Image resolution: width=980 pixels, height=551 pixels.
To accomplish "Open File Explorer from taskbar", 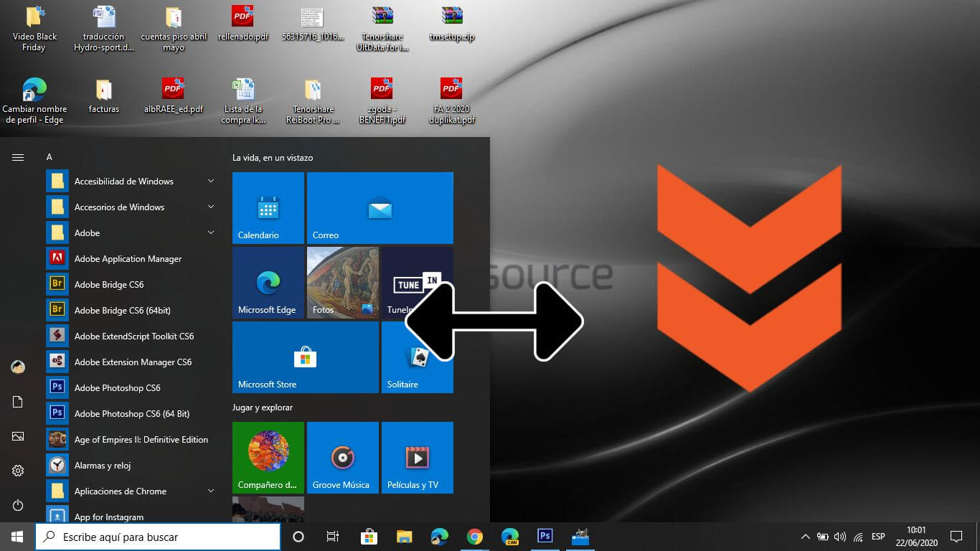I will [x=405, y=537].
